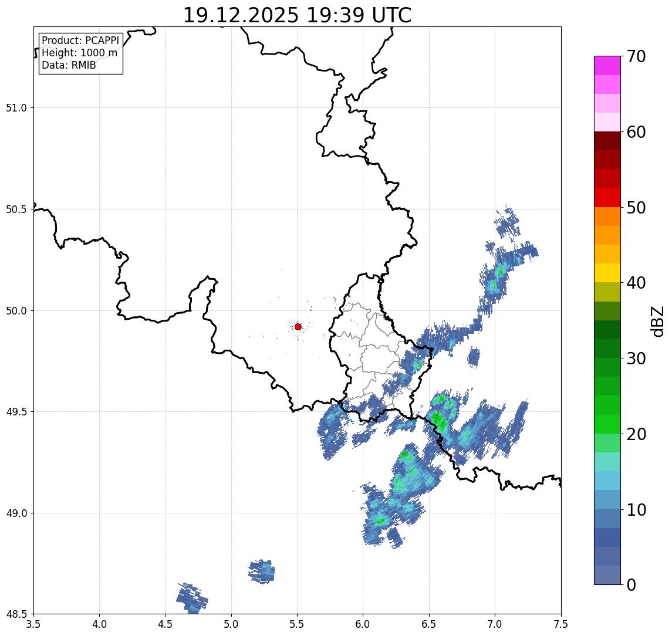Screen dimensions: 672x636
Task: Pick the dark maroon colorbar swatch below 60
Action: [607, 141]
